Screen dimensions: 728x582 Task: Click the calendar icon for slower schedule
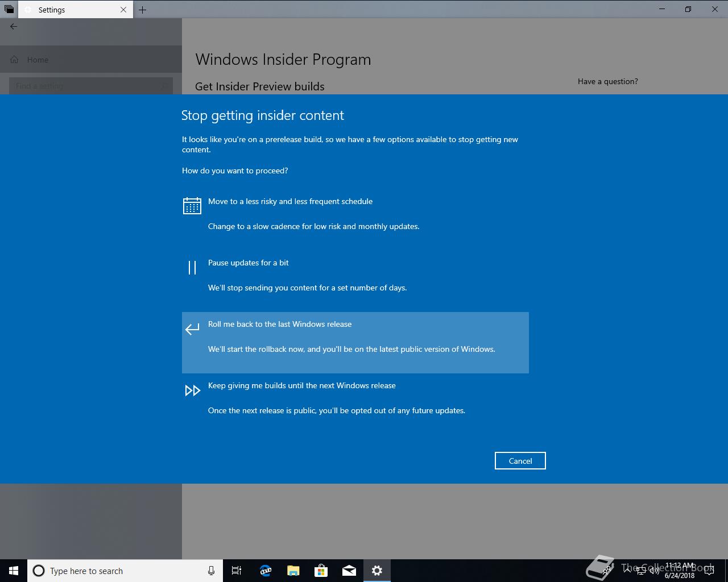192,206
